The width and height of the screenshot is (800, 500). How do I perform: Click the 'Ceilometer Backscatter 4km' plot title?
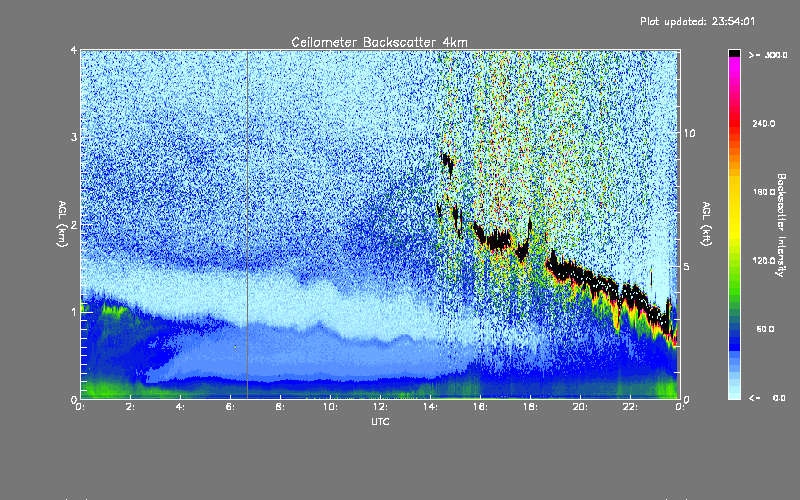click(x=379, y=42)
